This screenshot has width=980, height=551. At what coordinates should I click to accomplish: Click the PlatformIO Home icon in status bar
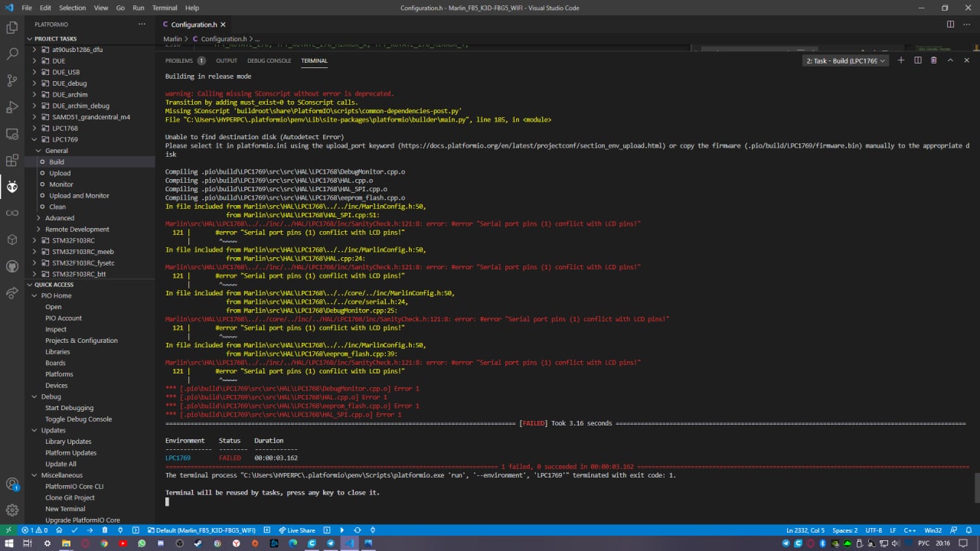59,530
